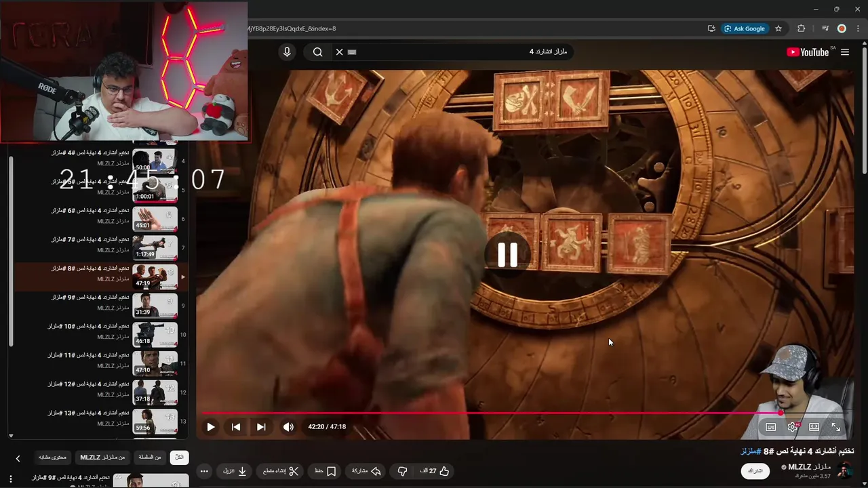
Task: Exit full-window view with the arrows icon
Action: 836,427
